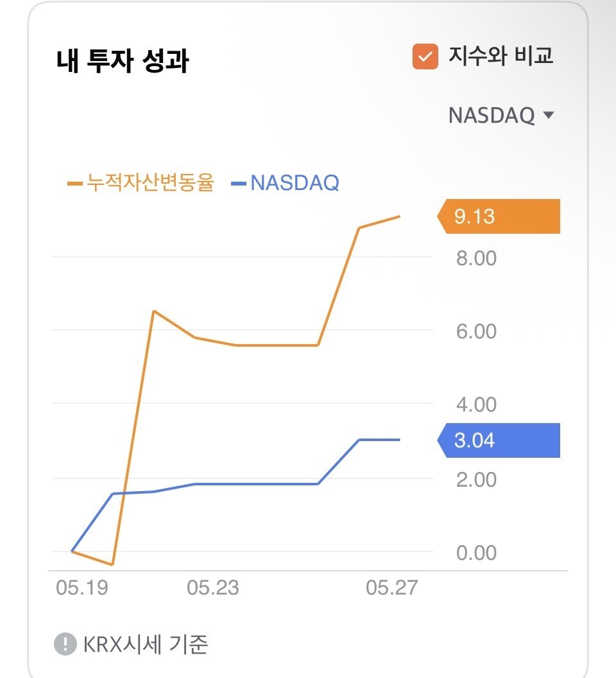Click the 지수와 비교 label text
The height and width of the screenshot is (678, 616).
501,56
